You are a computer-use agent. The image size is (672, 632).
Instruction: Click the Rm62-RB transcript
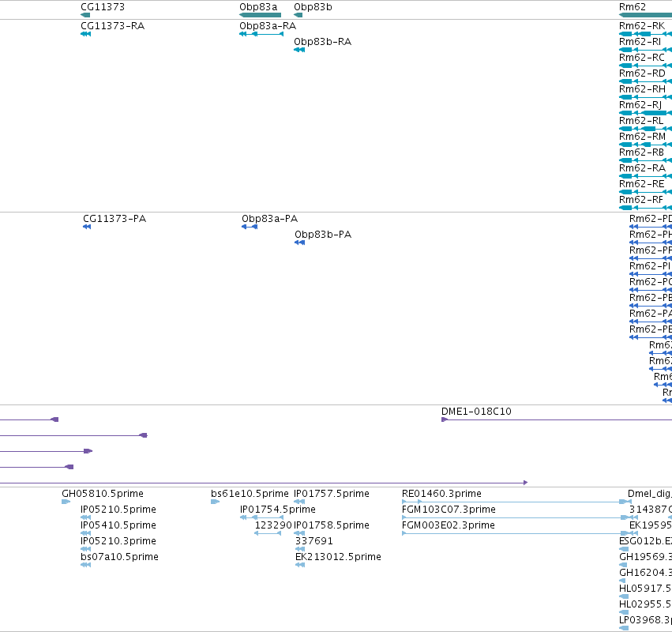[645, 160]
